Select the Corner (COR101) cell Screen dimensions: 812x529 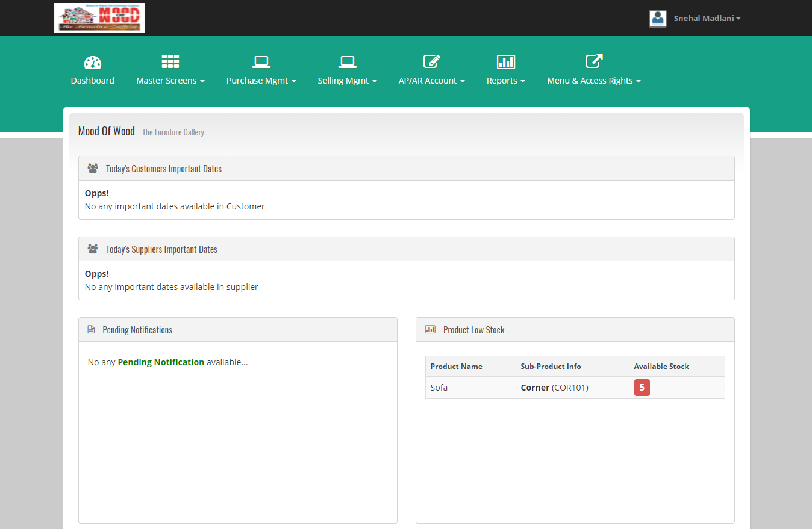(572, 388)
